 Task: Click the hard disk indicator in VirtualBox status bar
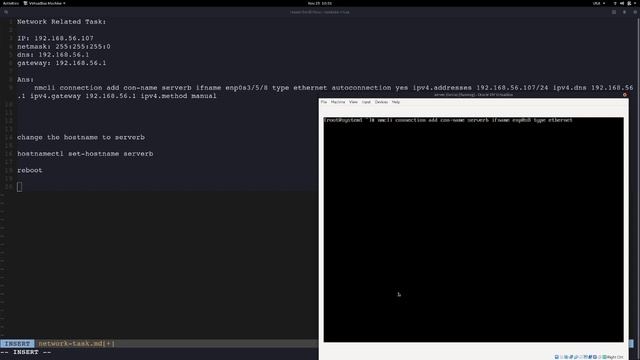click(557, 357)
